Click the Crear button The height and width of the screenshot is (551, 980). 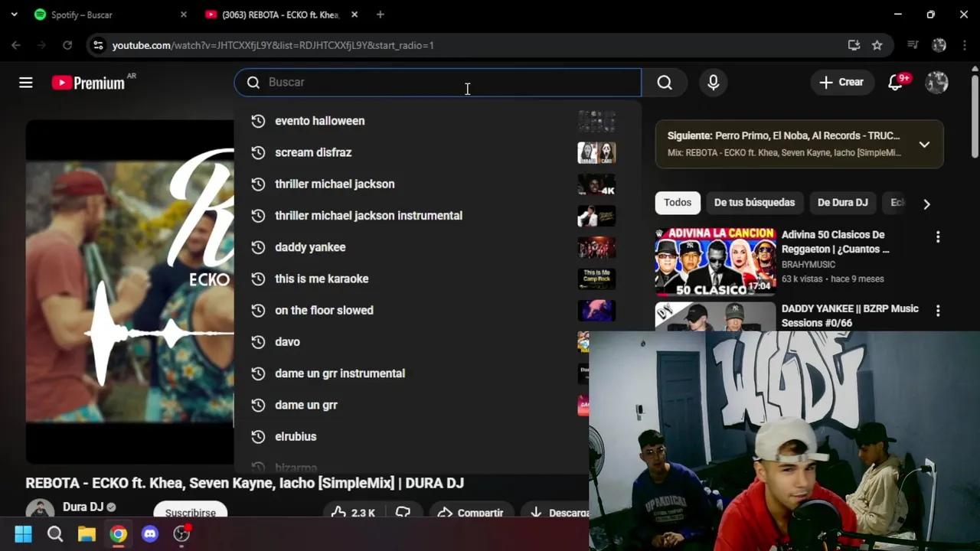pos(841,83)
